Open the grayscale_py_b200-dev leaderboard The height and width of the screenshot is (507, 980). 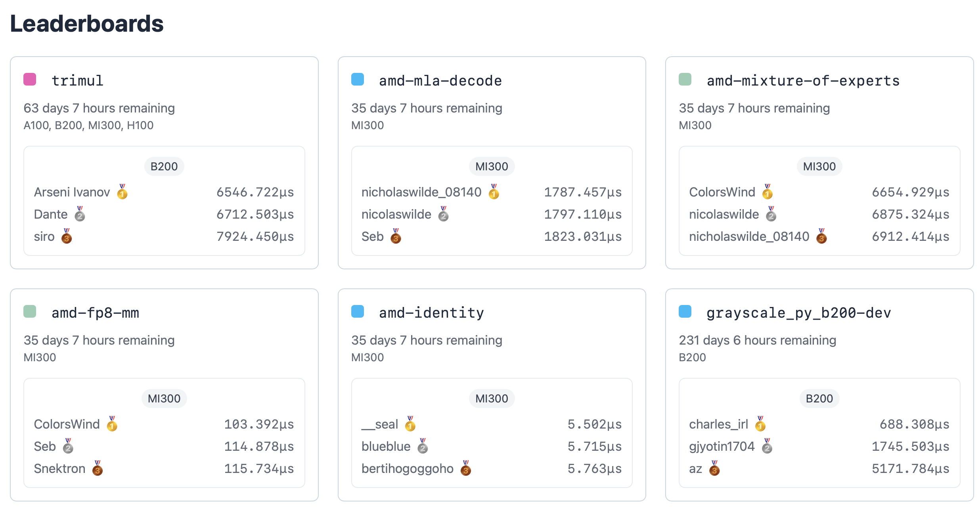(x=798, y=313)
